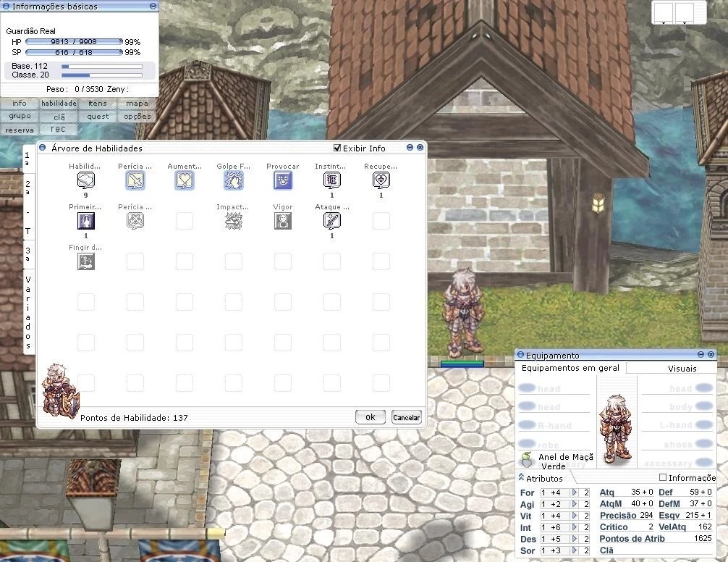This screenshot has width=728, height=562.
Task: Click the Base level experience bar
Action: [102, 67]
